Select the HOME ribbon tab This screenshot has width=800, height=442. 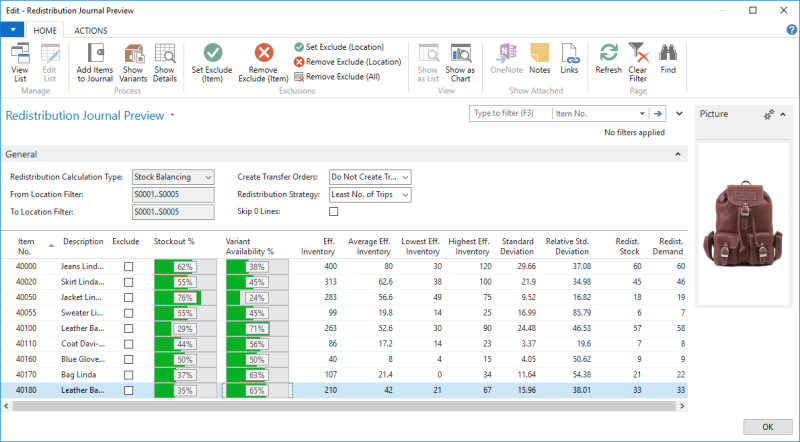[45, 31]
